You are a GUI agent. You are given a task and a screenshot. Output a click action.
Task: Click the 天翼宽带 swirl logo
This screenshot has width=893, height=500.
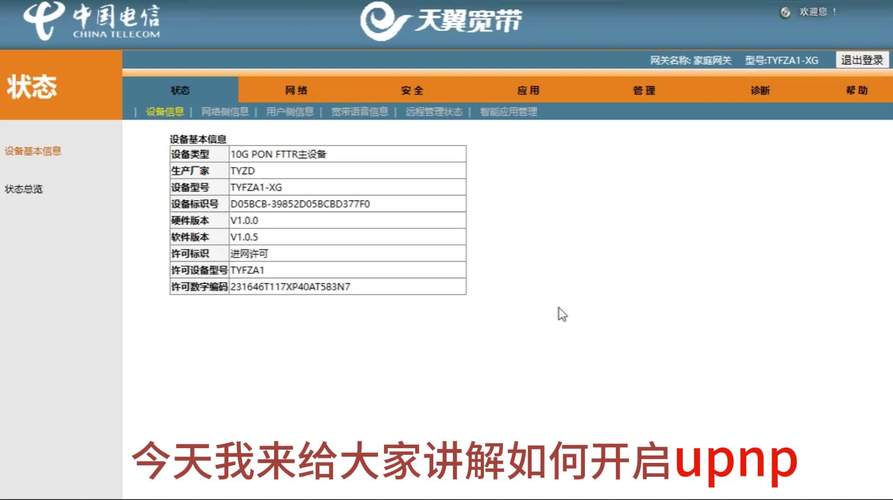[384, 21]
